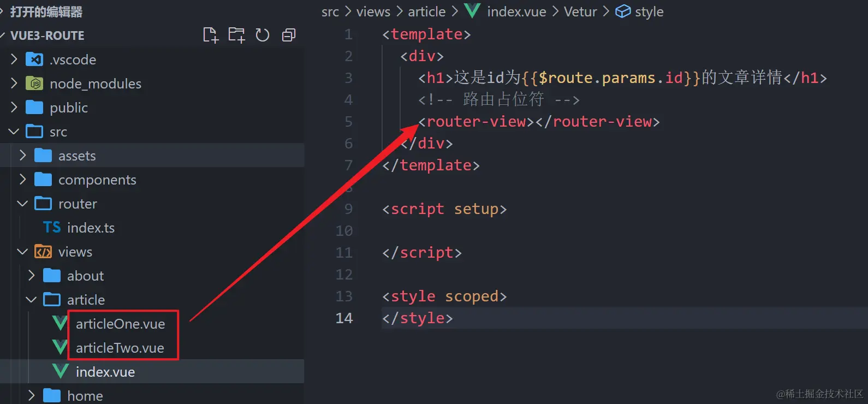The width and height of the screenshot is (868, 404).
Task: Click the Vue icon beside articleOne.vue
Action: point(60,323)
